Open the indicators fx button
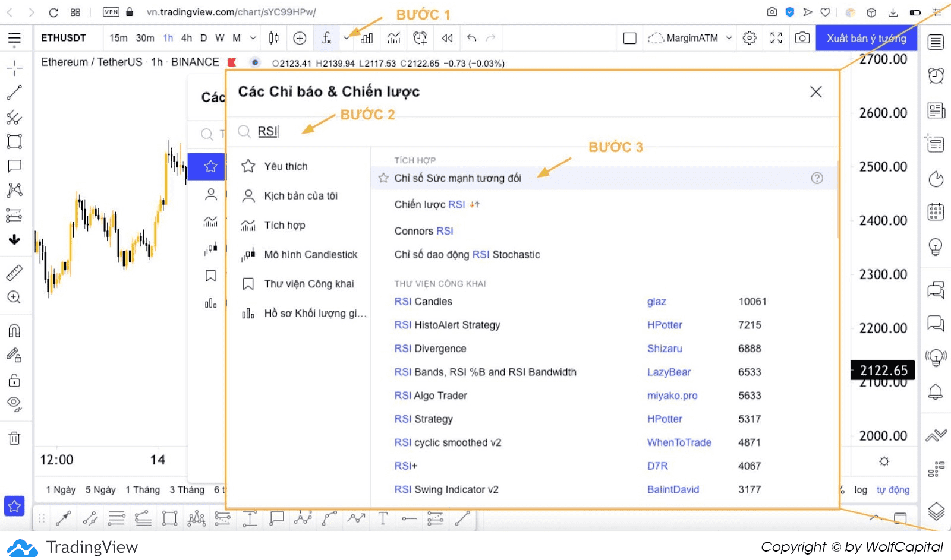This screenshot has width=951, height=560. [326, 38]
